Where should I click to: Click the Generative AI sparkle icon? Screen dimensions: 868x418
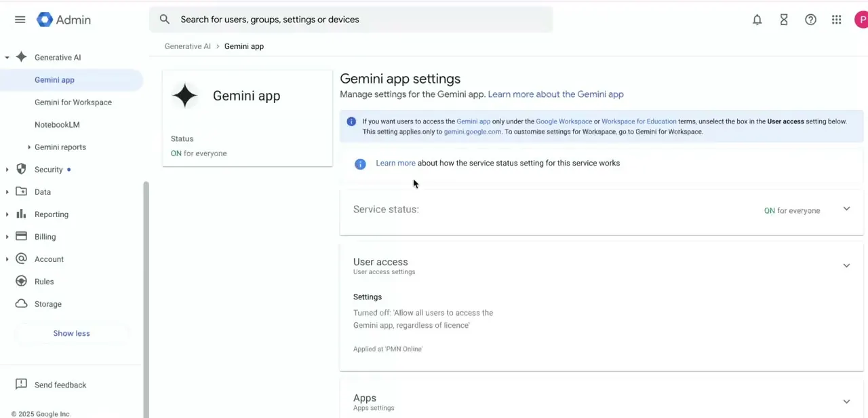[22, 57]
